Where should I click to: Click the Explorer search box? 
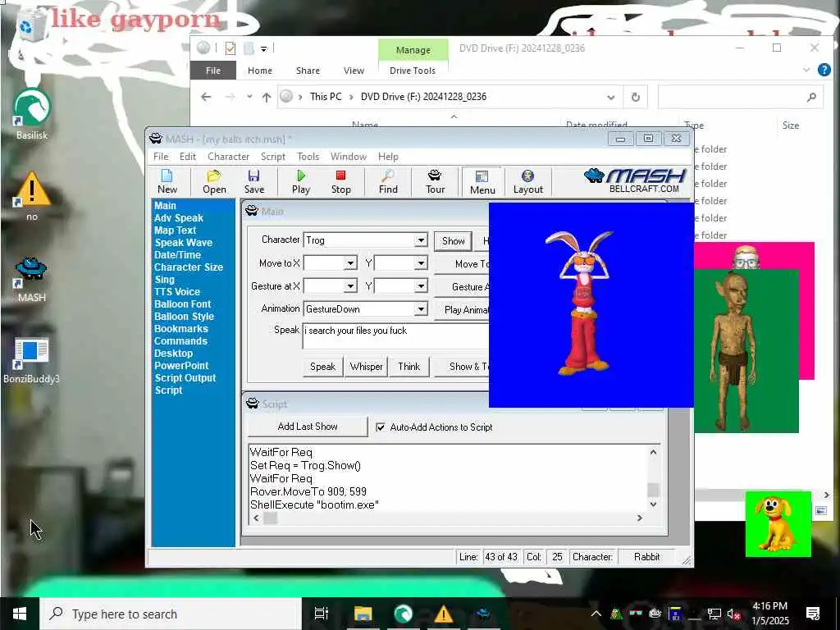740,97
